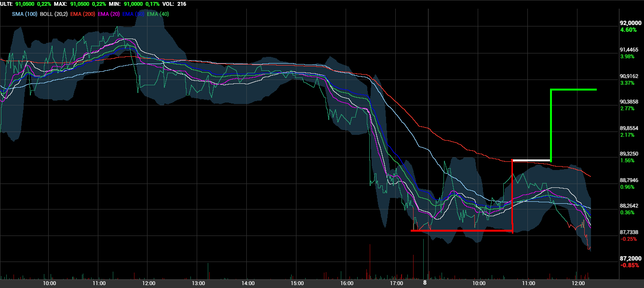Screen dimensions: 644x288
Task: Click the 89,3250 price axis label
Action: coord(630,154)
